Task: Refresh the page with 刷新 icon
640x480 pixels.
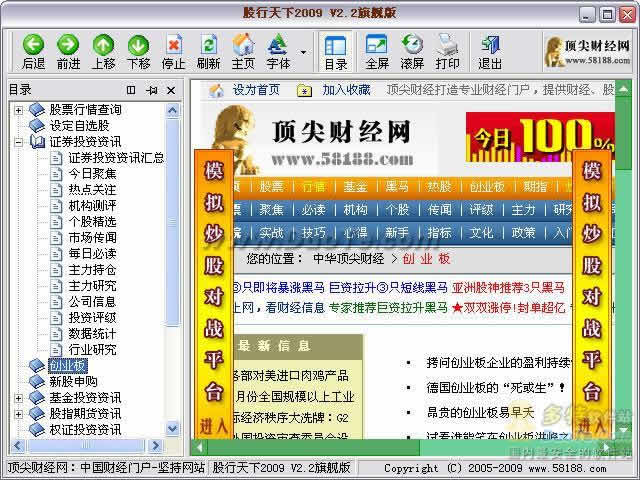Action: click(x=209, y=44)
